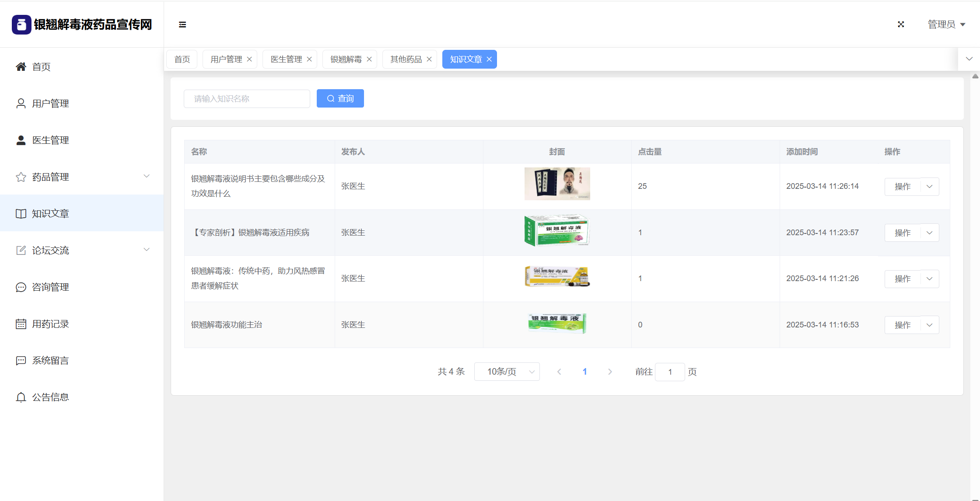Click 公告信息 bell icon

point(21,397)
